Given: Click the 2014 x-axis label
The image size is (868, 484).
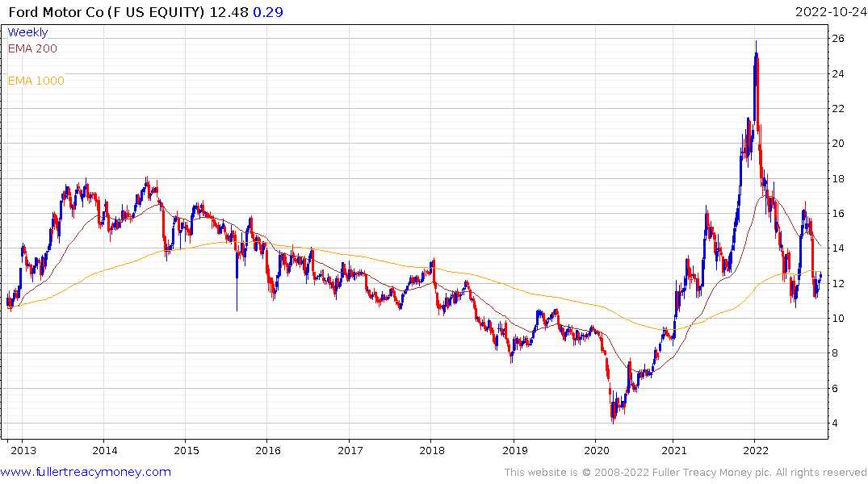Looking at the screenshot, I should click(x=105, y=450).
